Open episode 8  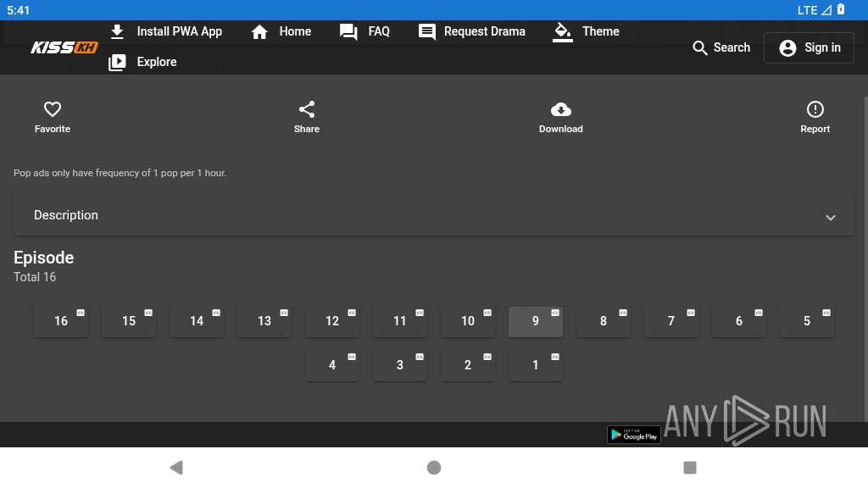(604, 321)
